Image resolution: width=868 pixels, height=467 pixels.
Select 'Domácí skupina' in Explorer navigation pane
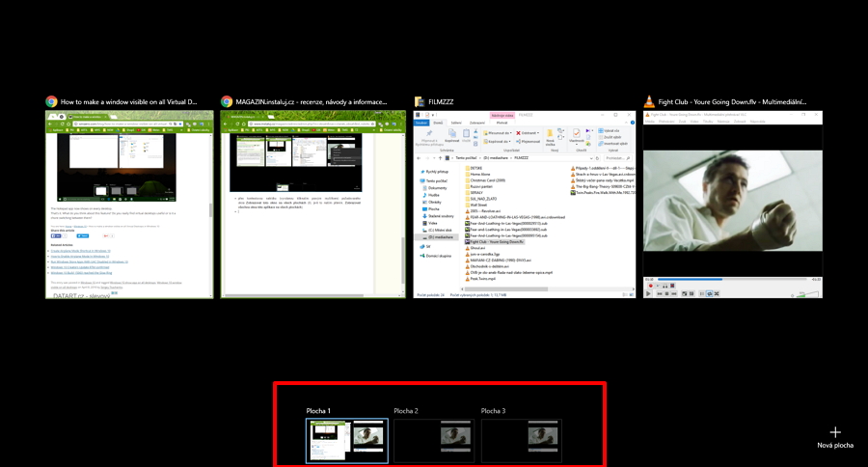tap(438, 256)
